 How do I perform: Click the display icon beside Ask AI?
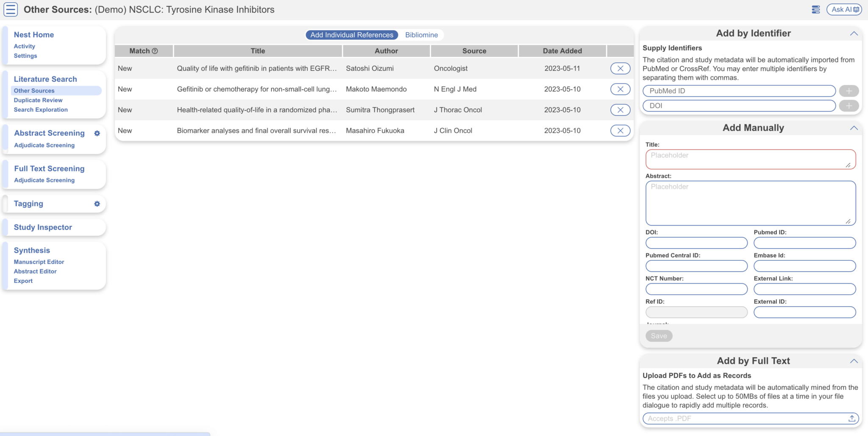click(x=816, y=9)
